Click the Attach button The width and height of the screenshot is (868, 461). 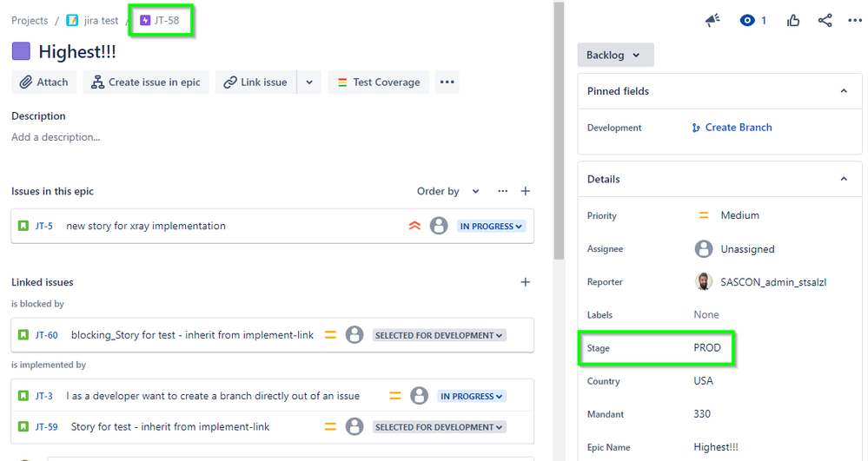[x=44, y=82]
